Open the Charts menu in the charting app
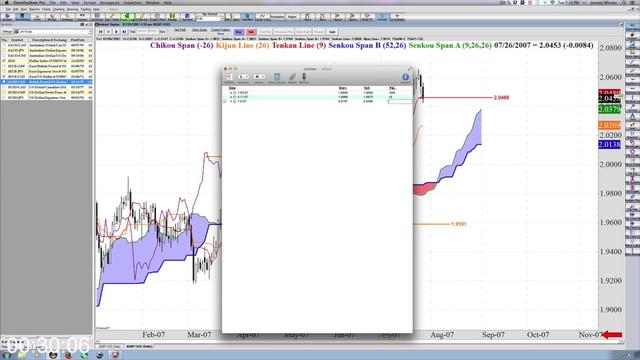The height and width of the screenshot is (360, 640). tap(46, 9)
